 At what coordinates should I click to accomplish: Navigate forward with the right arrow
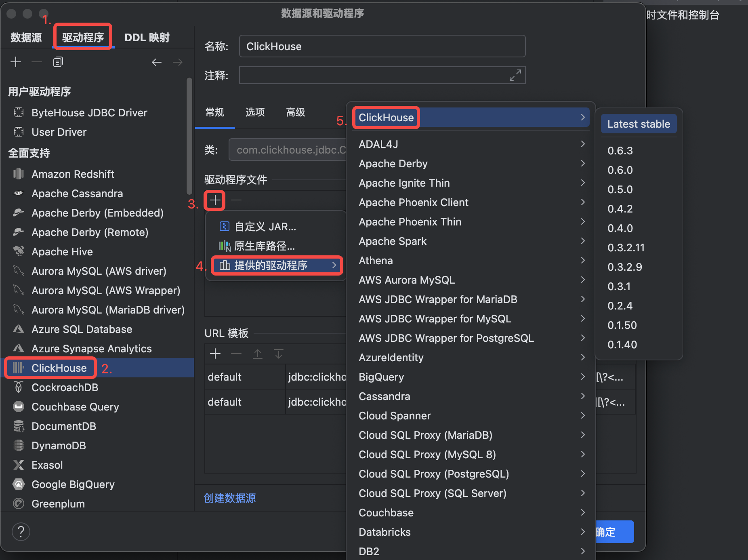click(178, 62)
